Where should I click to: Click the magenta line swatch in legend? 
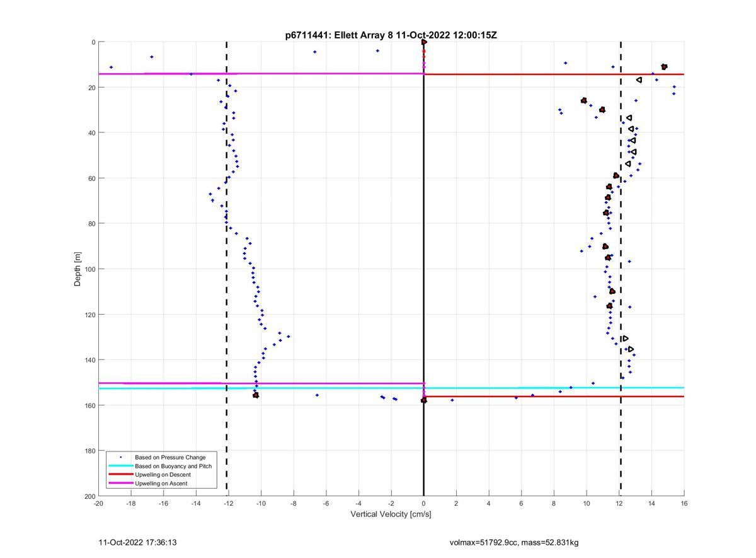coord(121,484)
